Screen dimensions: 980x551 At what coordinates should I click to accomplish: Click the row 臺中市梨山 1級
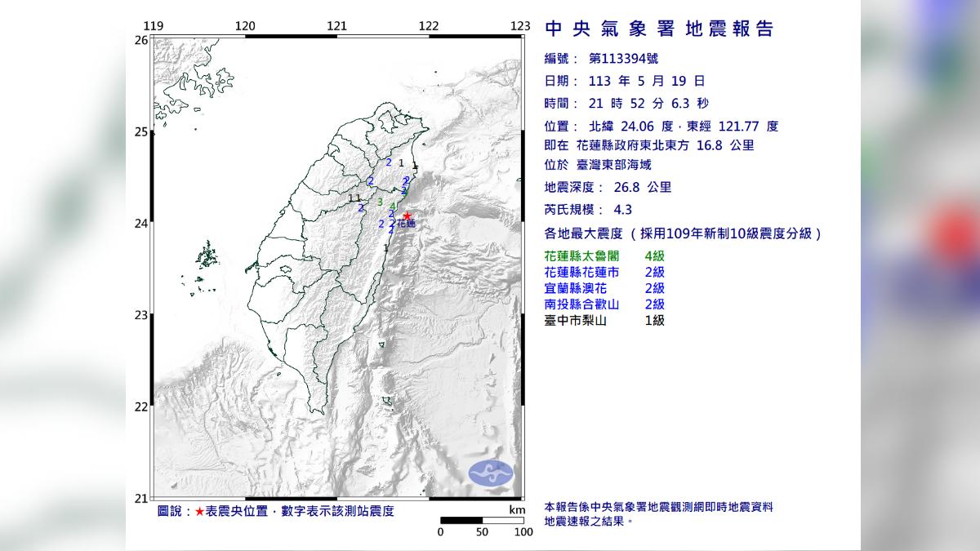click(605, 321)
